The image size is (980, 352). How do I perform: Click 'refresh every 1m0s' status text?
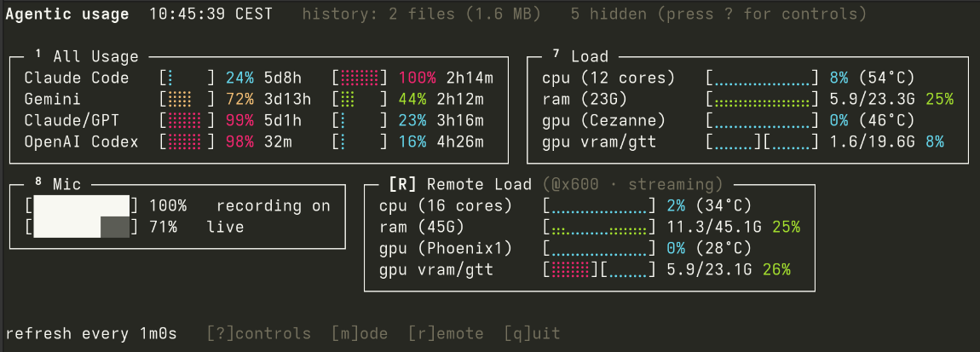(91, 334)
